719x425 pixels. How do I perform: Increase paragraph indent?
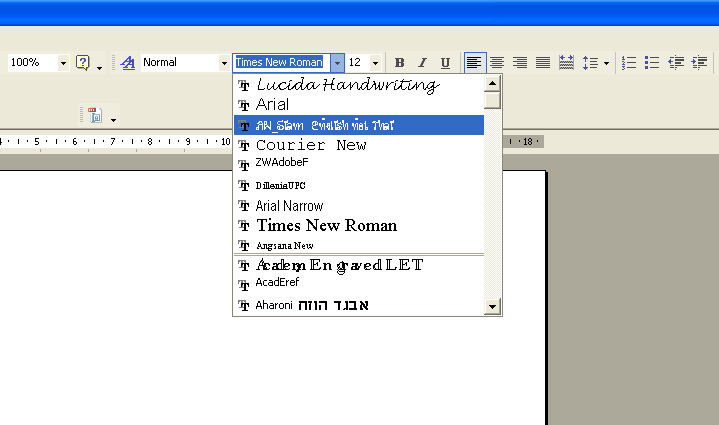(x=699, y=62)
